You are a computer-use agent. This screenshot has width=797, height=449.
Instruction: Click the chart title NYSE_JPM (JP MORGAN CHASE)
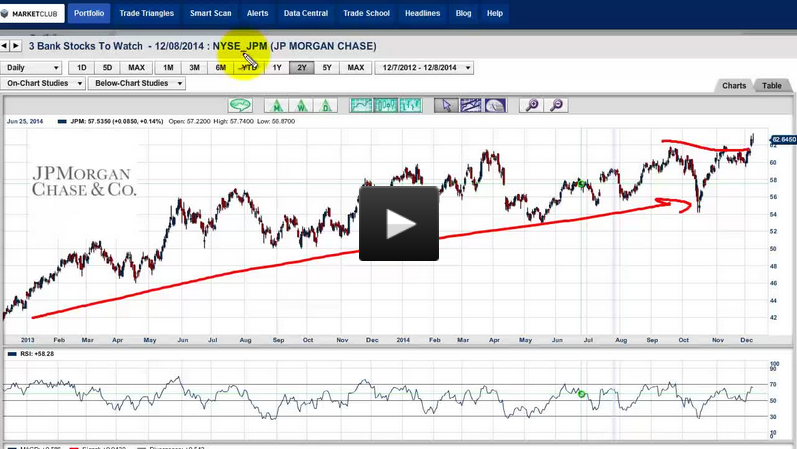pyautogui.click(x=294, y=46)
